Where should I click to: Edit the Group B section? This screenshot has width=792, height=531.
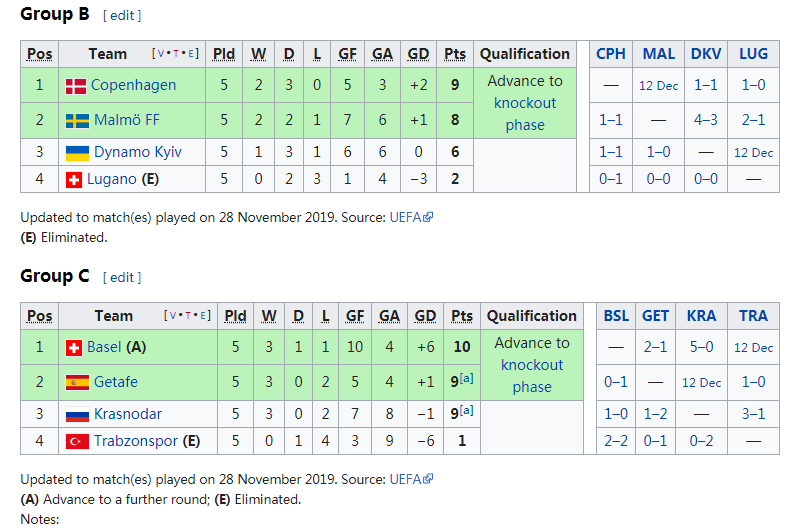point(122,16)
